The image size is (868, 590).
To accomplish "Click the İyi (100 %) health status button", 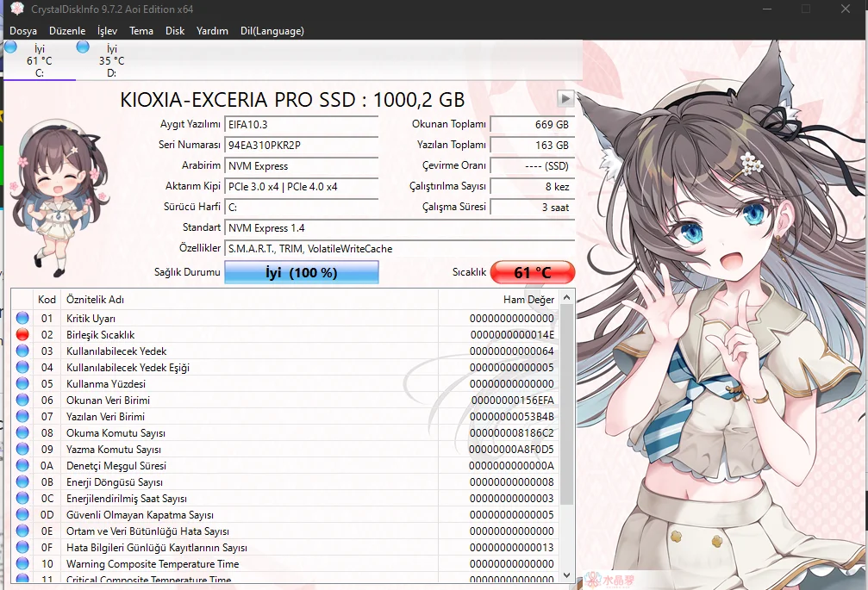I will pos(301,273).
